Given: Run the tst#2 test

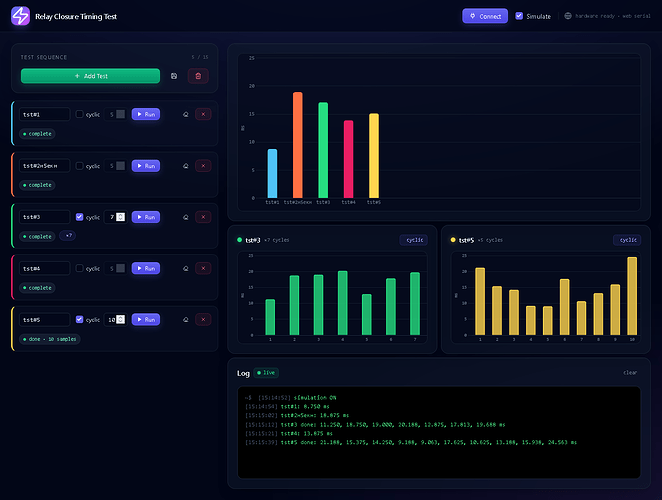Looking at the screenshot, I should tap(146, 166).
